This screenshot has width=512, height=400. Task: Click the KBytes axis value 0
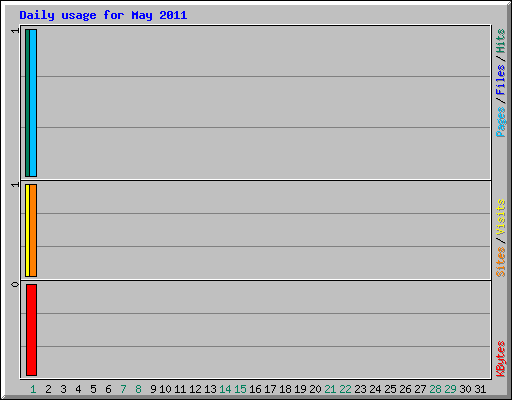[15, 284]
